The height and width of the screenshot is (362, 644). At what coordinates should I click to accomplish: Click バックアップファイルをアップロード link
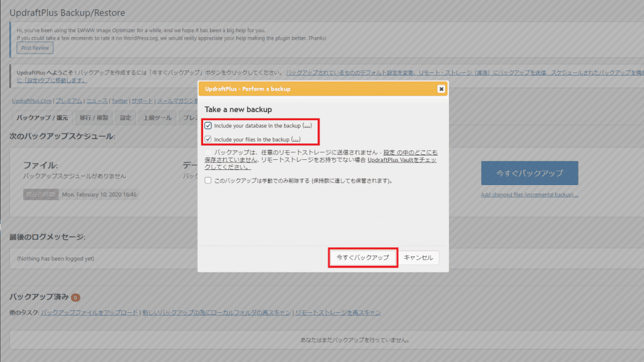click(x=90, y=312)
